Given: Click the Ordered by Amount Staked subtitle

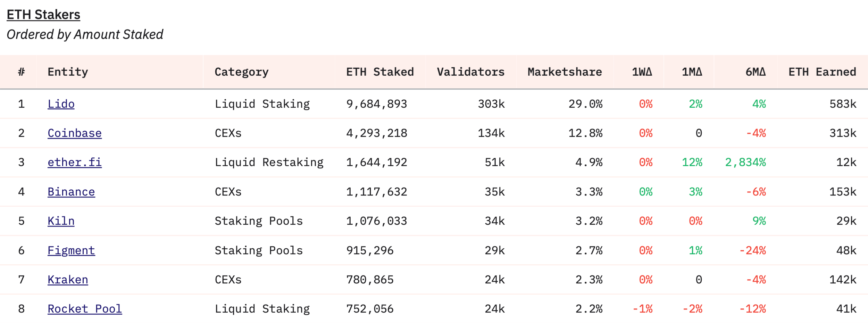Looking at the screenshot, I should [85, 34].
